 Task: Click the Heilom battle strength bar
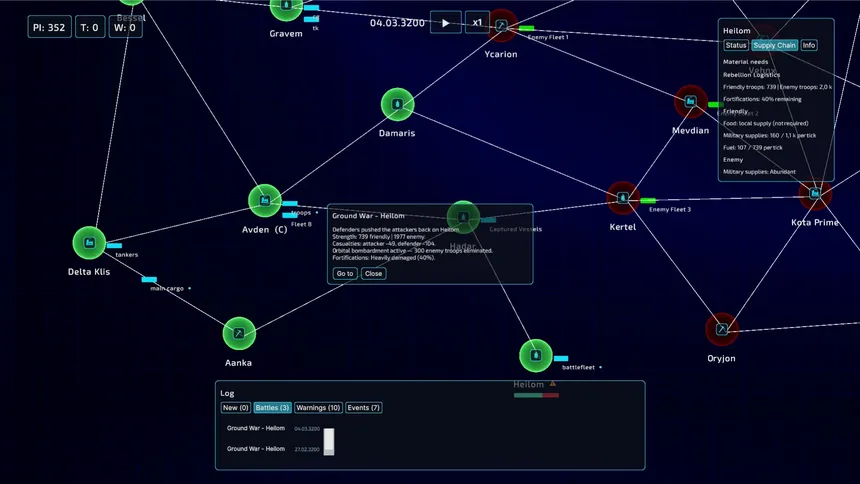coord(536,395)
